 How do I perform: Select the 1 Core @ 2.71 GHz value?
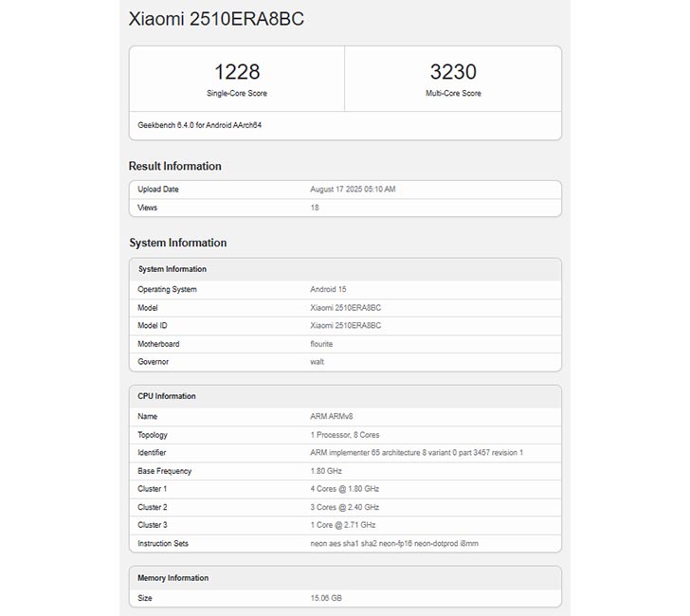pos(343,525)
